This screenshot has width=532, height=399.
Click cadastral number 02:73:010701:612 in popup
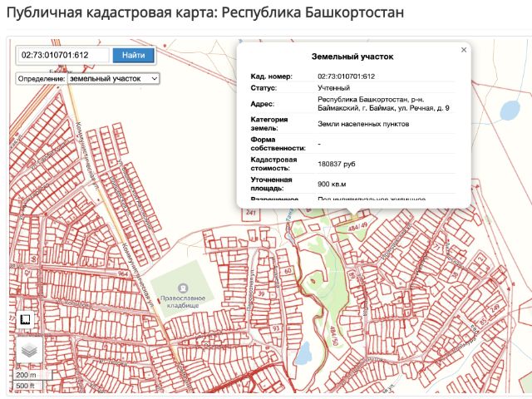(346, 76)
